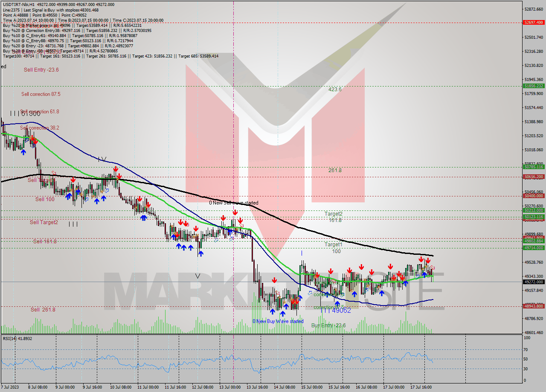The image size is (546, 392).
Task: Click the 'I I I 51300' wave label
Action: [x=25, y=113]
